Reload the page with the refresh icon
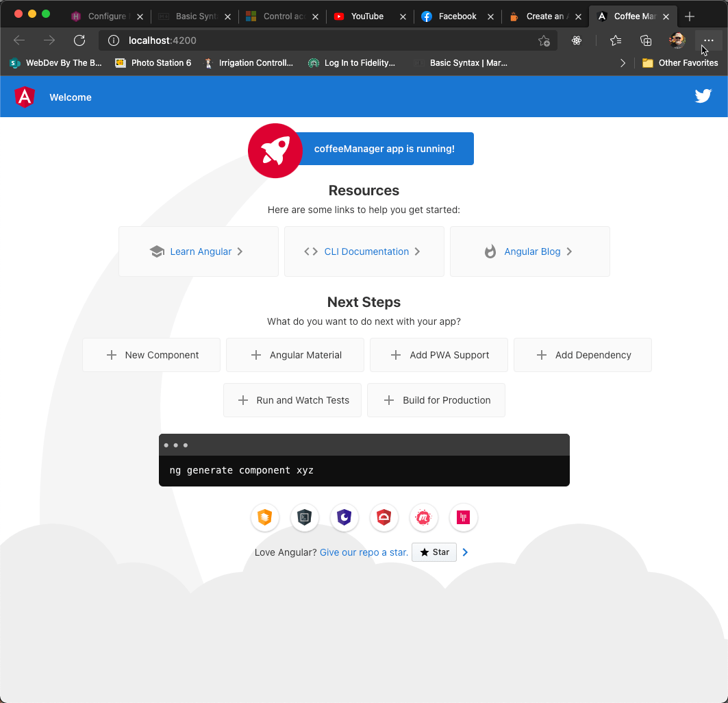Viewport: 728px width, 703px height. [79, 40]
